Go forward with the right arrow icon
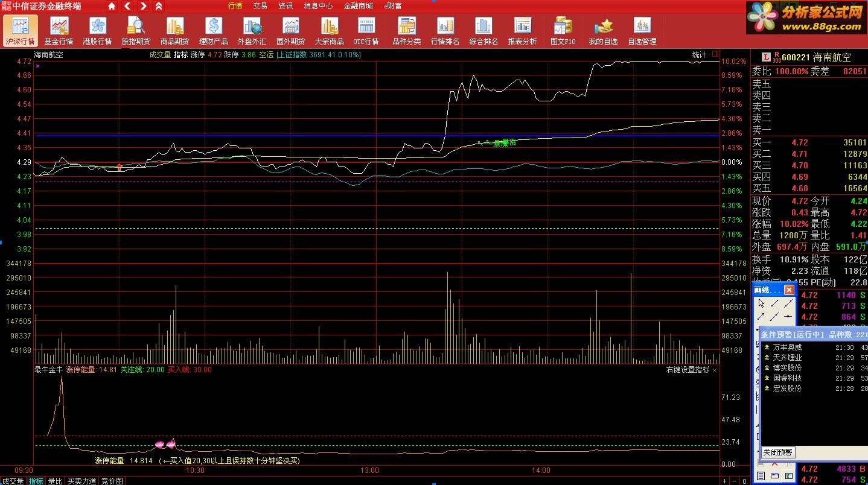 143,6
